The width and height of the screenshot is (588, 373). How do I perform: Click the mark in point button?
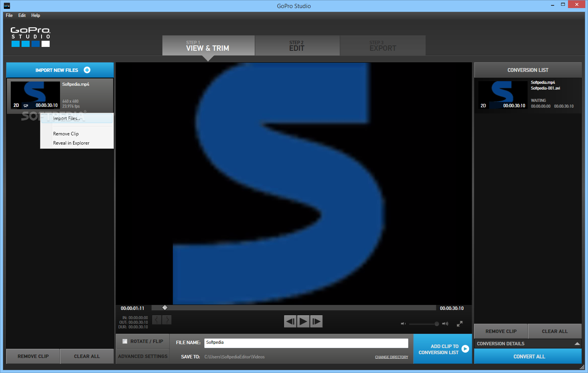tap(157, 320)
